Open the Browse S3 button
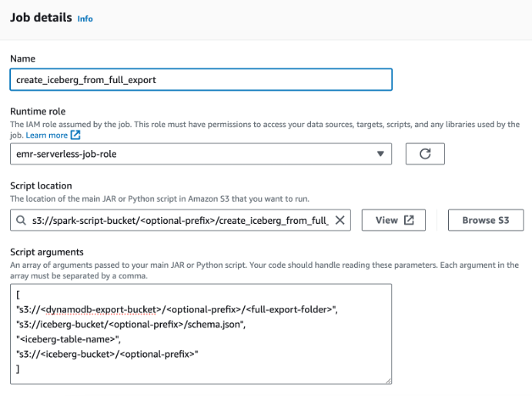The height and width of the screenshot is (397, 532). [x=486, y=220]
